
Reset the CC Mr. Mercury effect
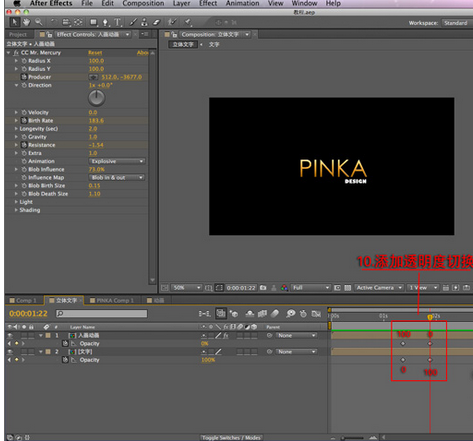tap(95, 53)
